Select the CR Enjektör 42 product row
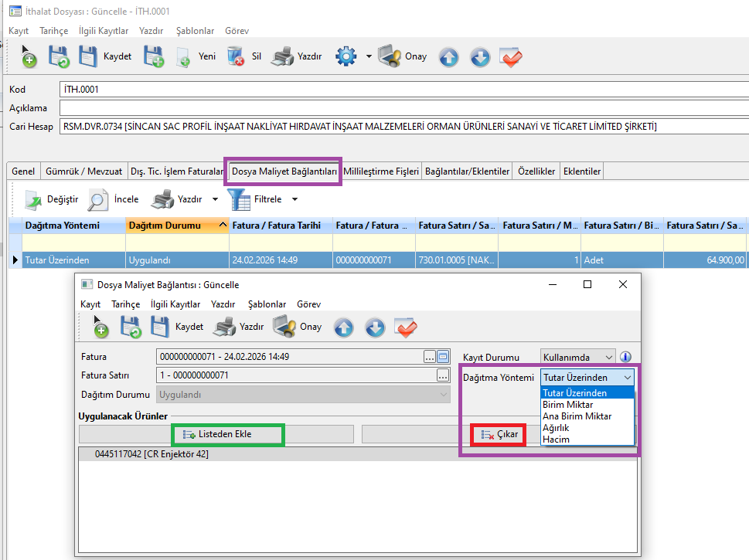749x560 pixels. pos(152,454)
